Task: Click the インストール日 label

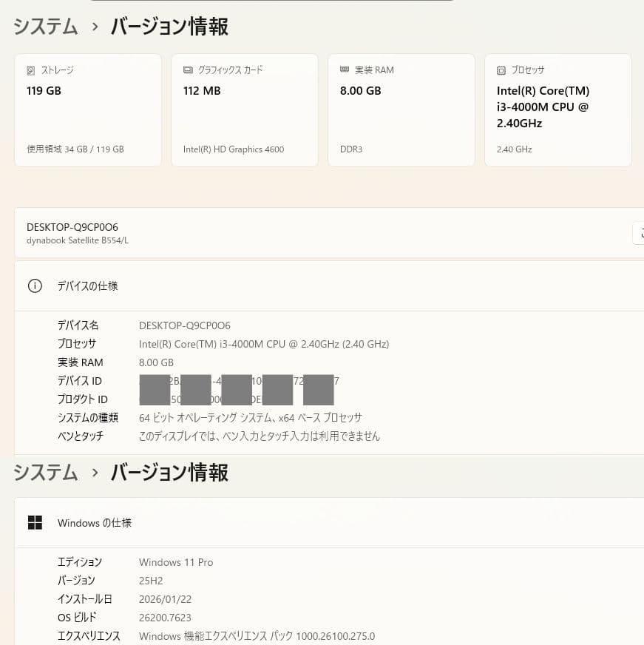Action: point(85,599)
